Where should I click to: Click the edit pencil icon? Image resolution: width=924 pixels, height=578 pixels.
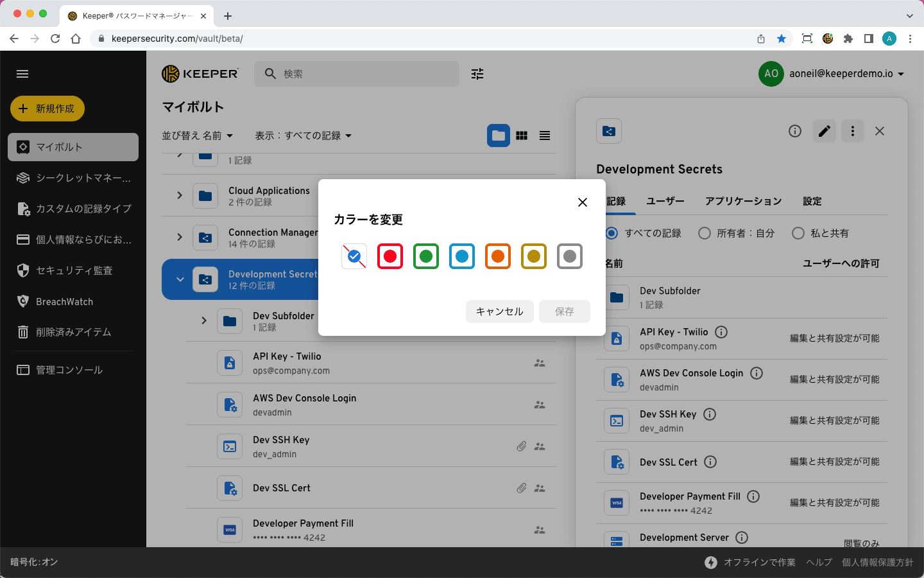coord(825,131)
